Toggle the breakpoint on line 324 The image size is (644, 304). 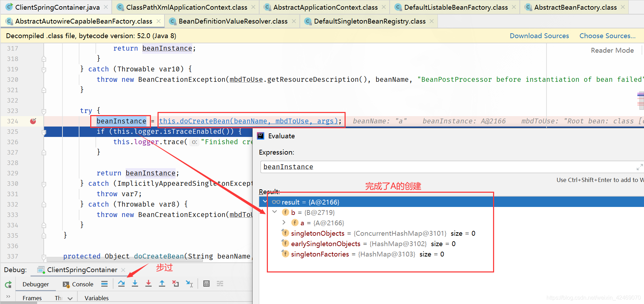33,121
